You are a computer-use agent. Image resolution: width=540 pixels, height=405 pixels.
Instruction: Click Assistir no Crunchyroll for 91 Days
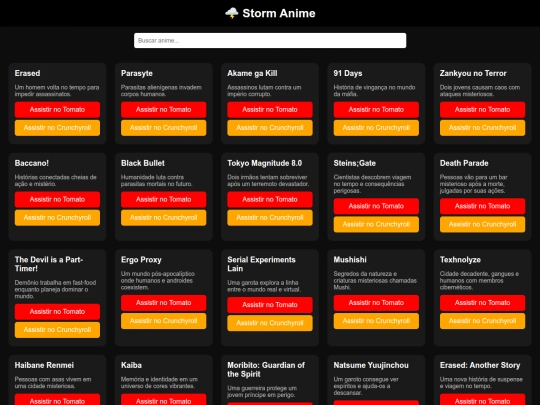click(376, 128)
